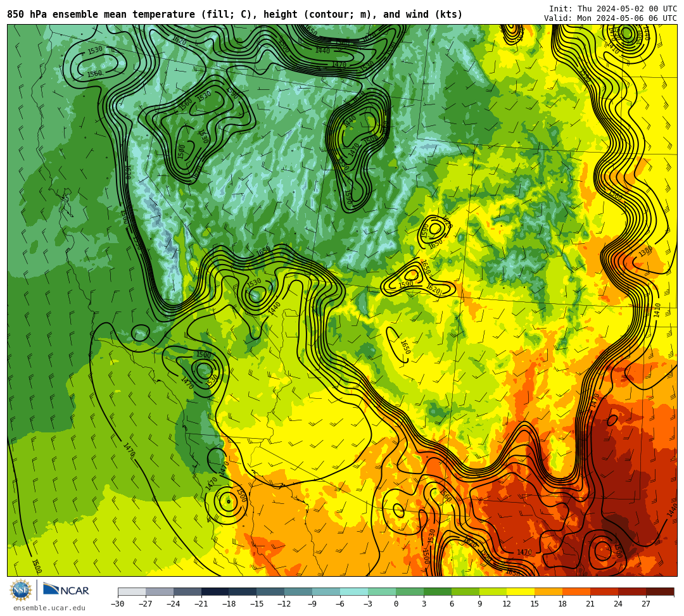
Task: Click the 9 colorbar tick label
Action: pyautogui.click(x=479, y=604)
